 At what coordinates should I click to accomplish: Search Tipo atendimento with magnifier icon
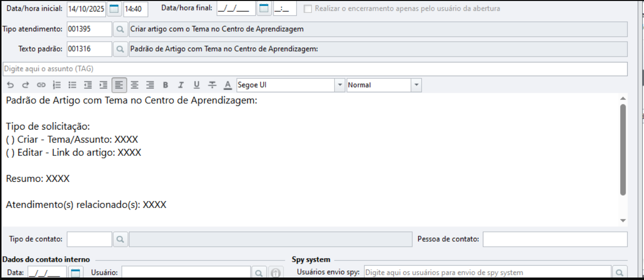click(120, 29)
